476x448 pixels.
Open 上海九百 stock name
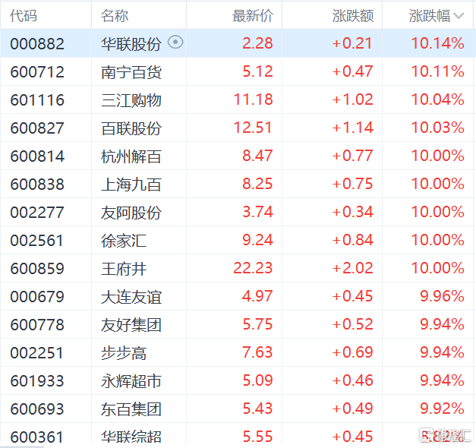pyautogui.click(x=131, y=185)
